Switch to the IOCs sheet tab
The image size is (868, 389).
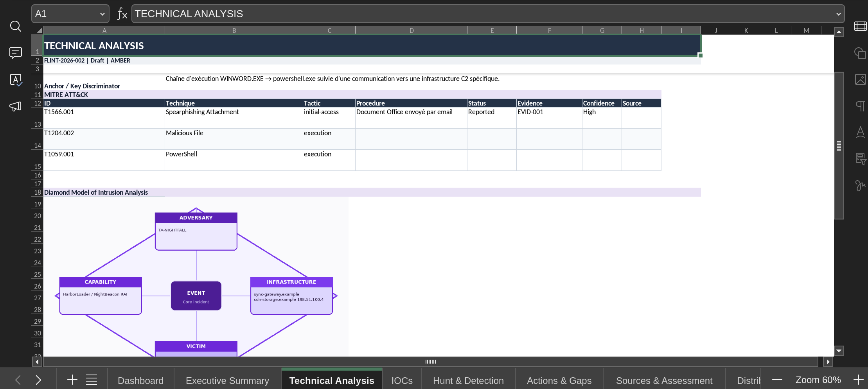pos(402,380)
